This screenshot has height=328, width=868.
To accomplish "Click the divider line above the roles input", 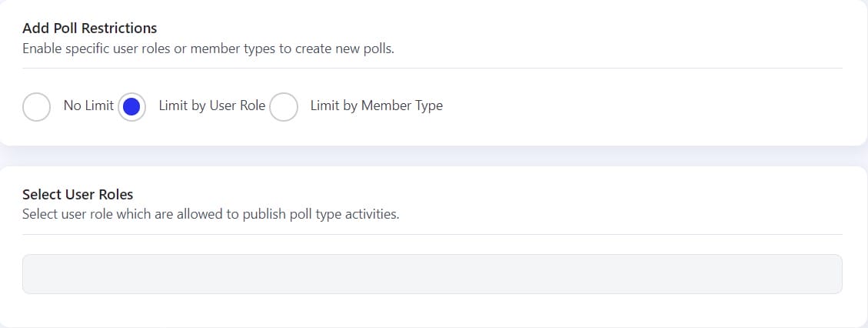I will pyautogui.click(x=432, y=234).
